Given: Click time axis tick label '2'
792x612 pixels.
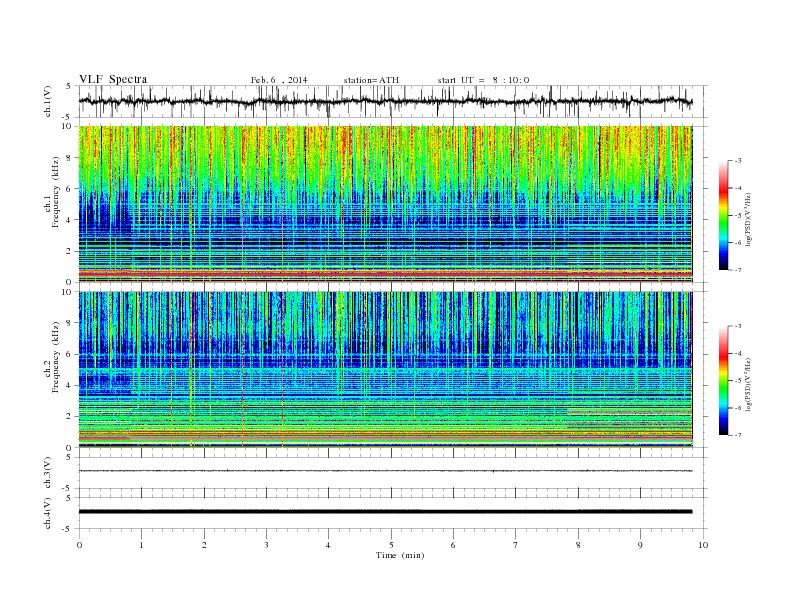Looking at the screenshot, I should [x=204, y=545].
